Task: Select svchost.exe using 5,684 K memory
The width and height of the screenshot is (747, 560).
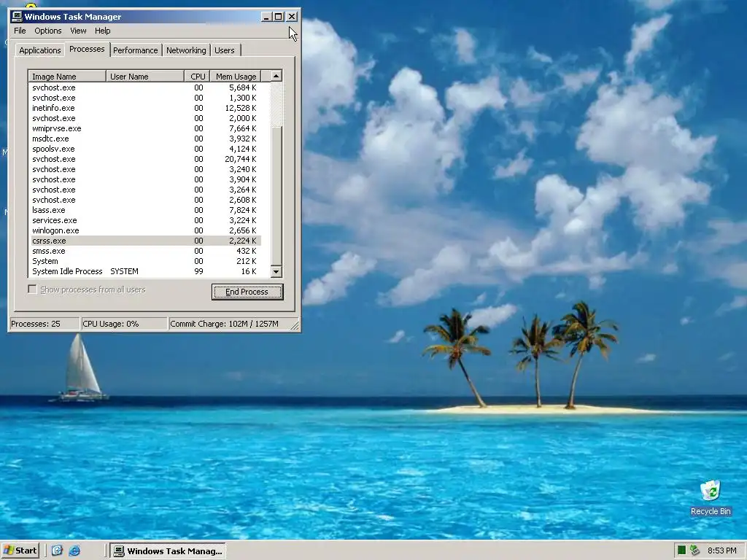Action: tap(145, 87)
